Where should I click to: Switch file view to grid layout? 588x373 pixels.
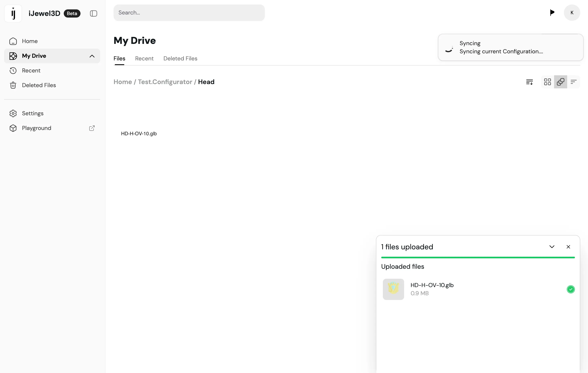pyautogui.click(x=547, y=82)
